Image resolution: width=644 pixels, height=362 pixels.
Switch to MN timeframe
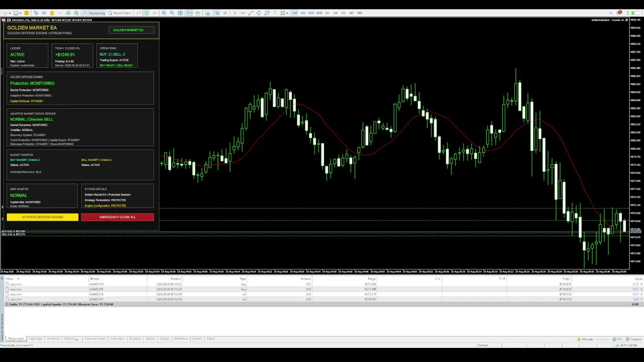359,13
